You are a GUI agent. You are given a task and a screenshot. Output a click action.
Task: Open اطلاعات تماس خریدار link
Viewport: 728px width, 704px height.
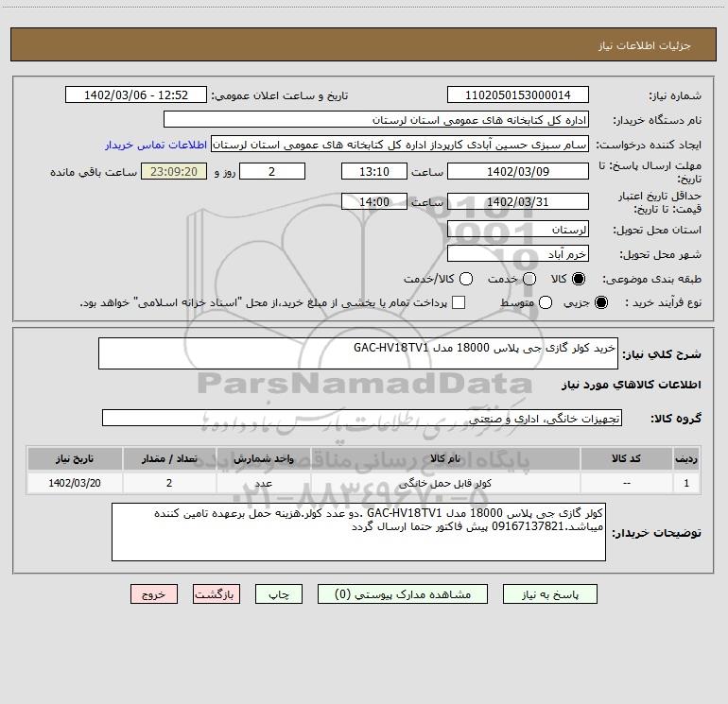click(x=156, y=145)
